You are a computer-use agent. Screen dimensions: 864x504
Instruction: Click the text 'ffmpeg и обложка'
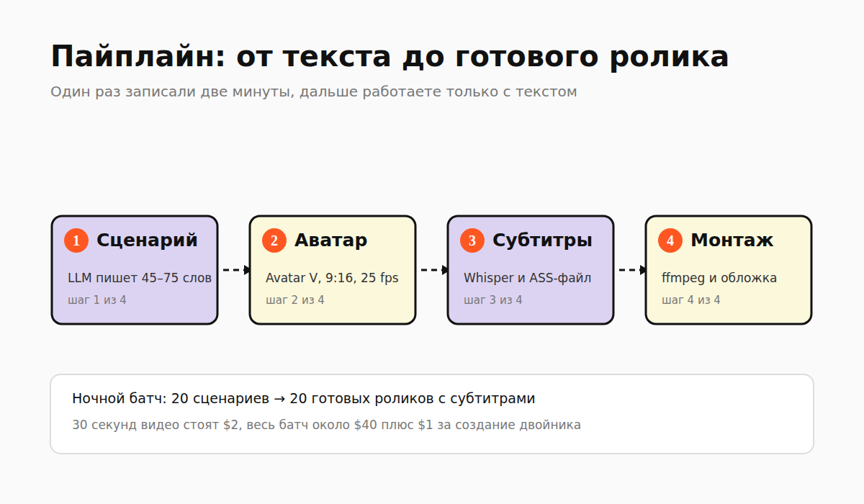[719, 278]
